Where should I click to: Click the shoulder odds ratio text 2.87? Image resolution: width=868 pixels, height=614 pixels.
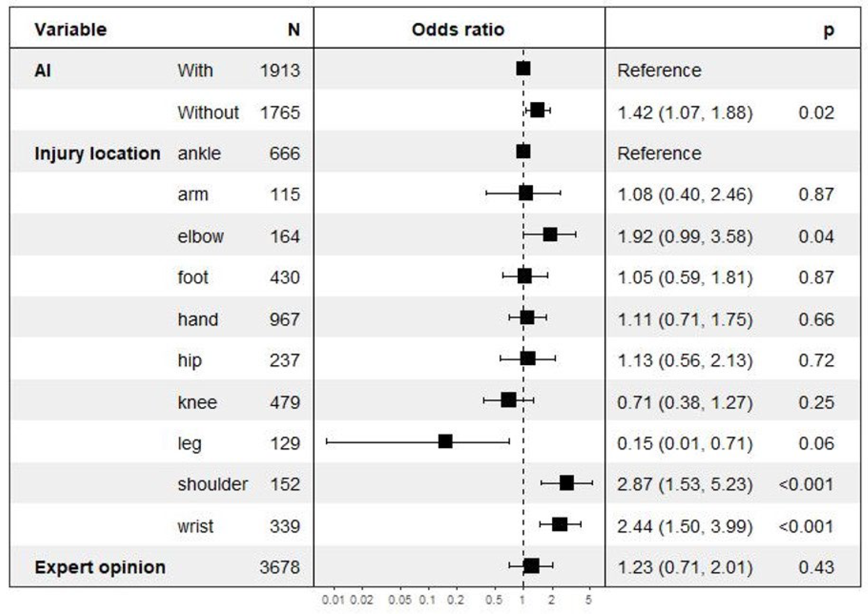tap(635, 484)
